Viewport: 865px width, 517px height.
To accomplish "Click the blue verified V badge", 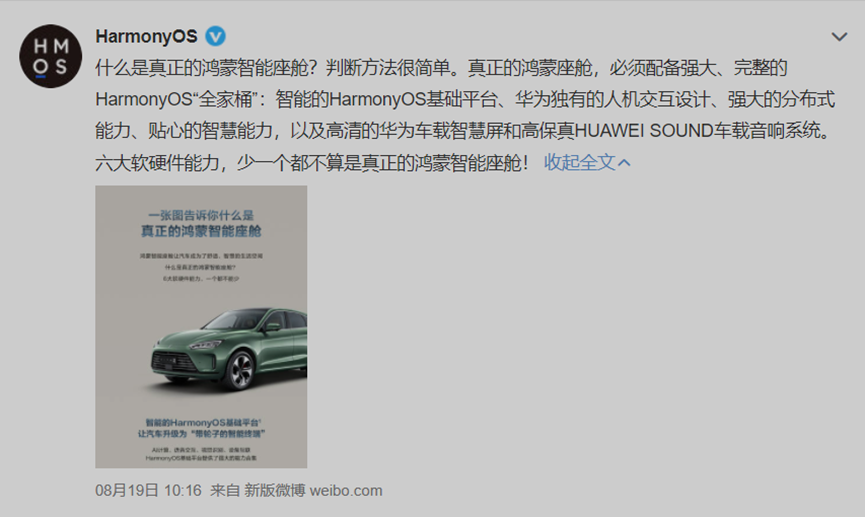I will 216,36.
